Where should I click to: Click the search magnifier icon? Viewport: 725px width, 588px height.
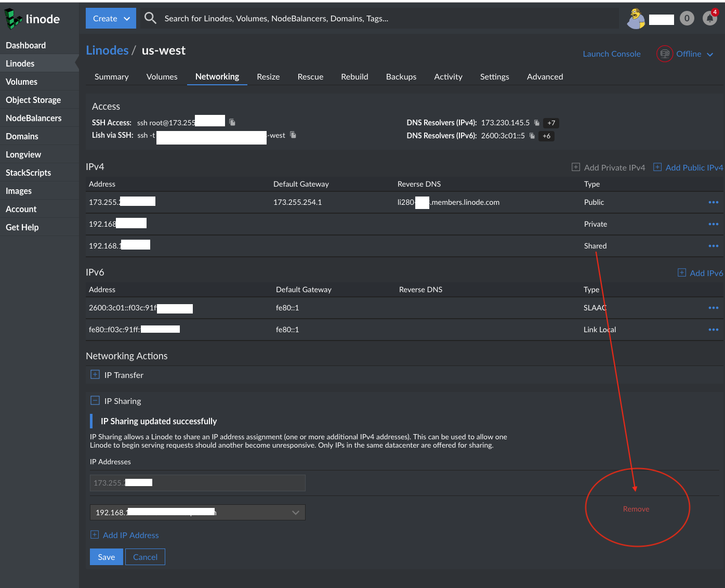[150, 18]
